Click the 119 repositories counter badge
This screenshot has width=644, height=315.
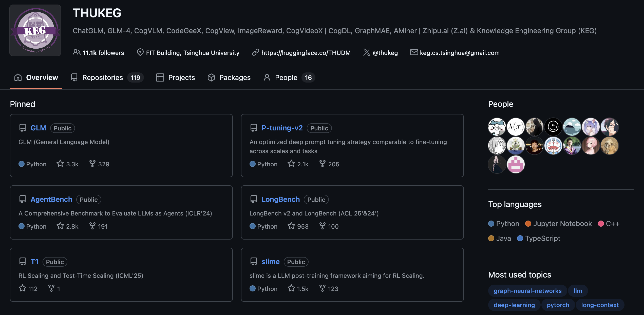pyautogui.click(x=136, y=77)
